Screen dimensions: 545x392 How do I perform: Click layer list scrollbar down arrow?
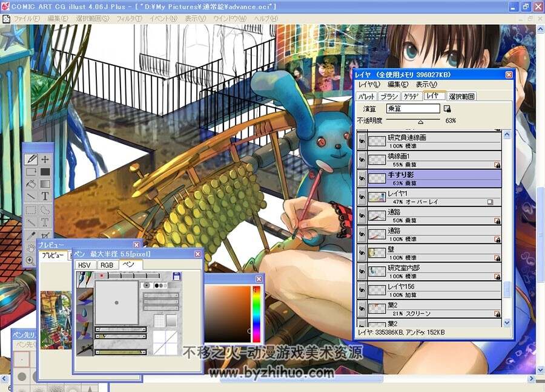tap(507, 323)
